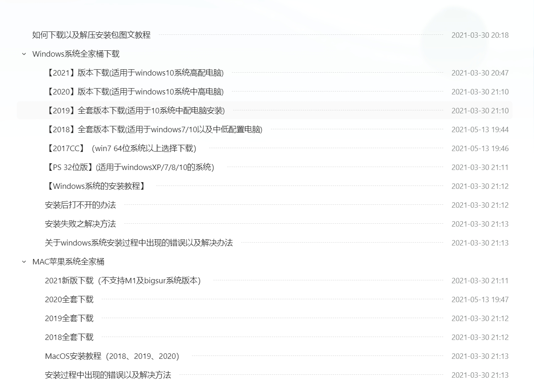This screenshot has width=534, height=392.
Task: Open 【Windows系统的安装教程】 page
Action: [x=95, y=186]
